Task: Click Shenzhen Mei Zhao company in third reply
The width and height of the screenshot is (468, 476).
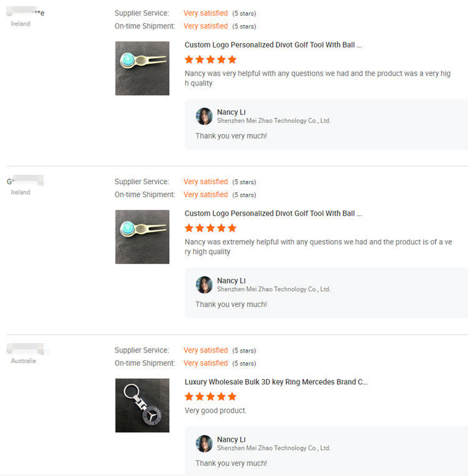Action: [274, 448]
